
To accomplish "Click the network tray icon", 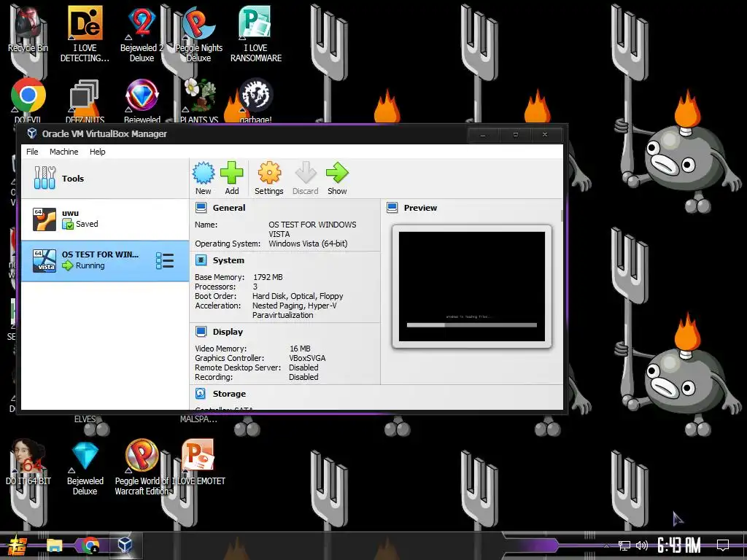I will 624,545.
